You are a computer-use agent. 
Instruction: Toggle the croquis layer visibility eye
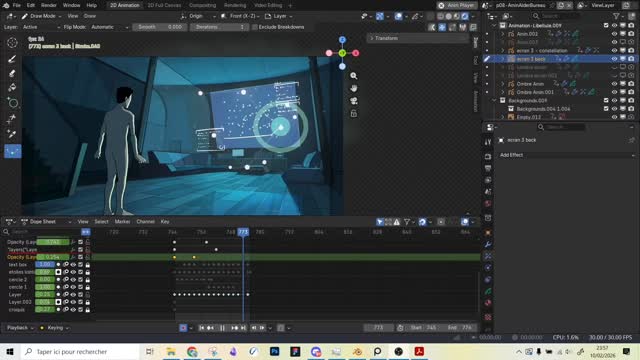coord(73,309)
